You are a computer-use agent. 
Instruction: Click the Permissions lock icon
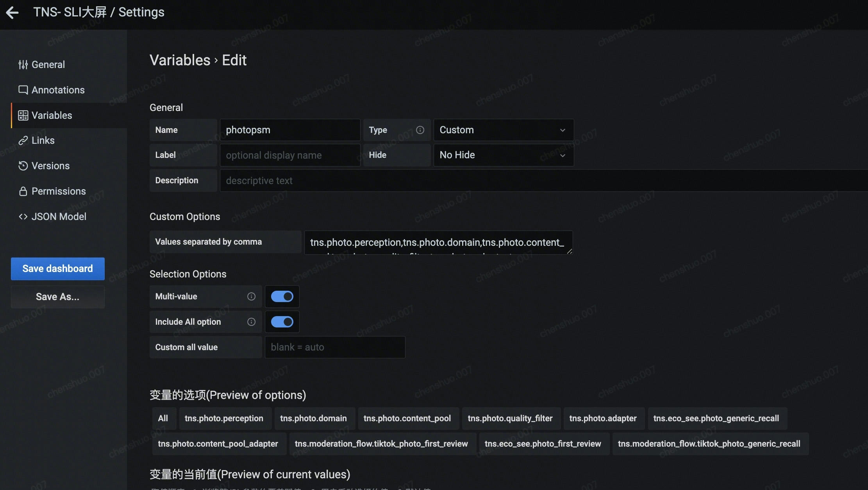coord(23,191)
